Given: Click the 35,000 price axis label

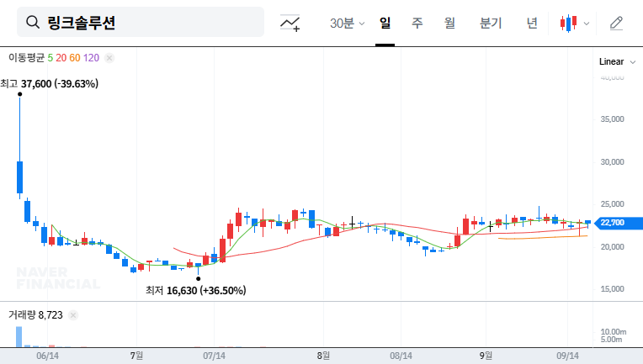Looking at the screenshot, I should 612,119.
